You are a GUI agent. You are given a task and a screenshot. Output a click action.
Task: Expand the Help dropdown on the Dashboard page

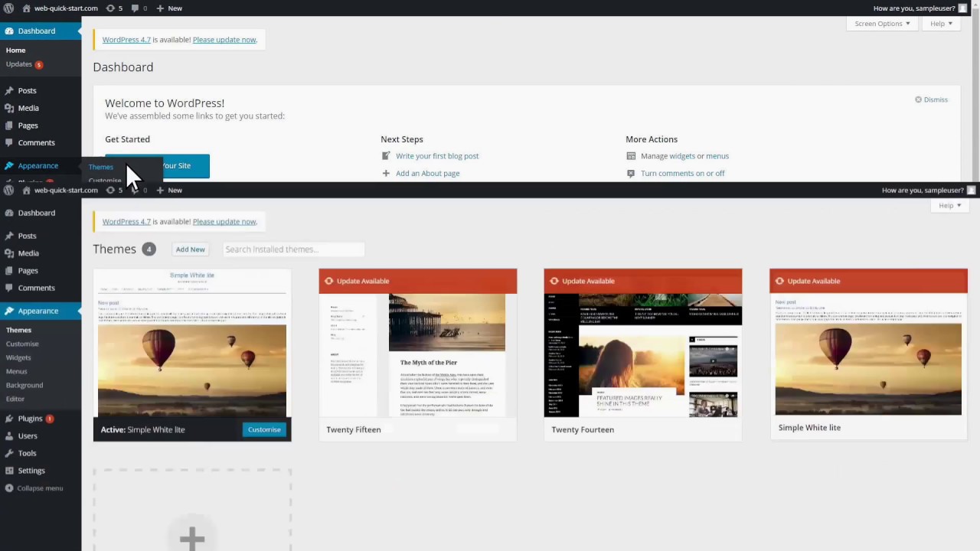pyautogui.click(x=941, y=24)
